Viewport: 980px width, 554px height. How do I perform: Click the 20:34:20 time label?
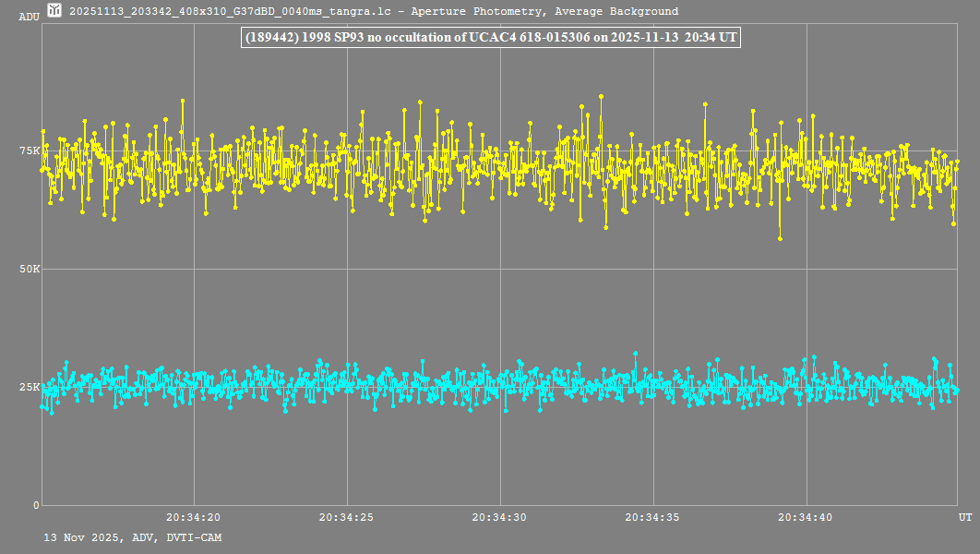pyautogui.click(x=193, y=518)
